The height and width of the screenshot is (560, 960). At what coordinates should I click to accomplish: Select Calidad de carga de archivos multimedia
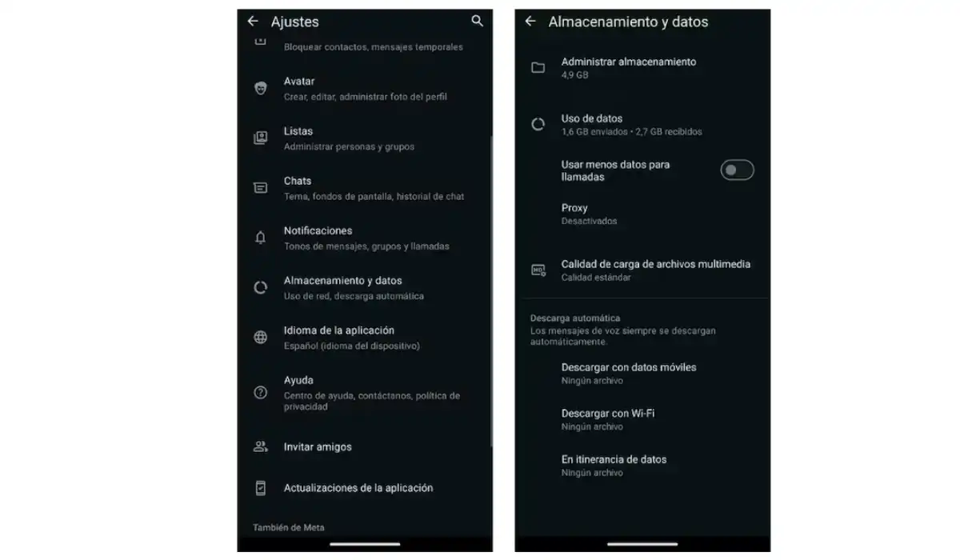[642, 270]
